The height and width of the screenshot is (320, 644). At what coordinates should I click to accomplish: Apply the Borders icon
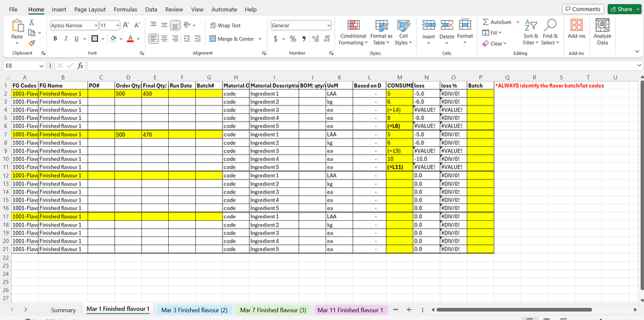[x=94, y=39]
